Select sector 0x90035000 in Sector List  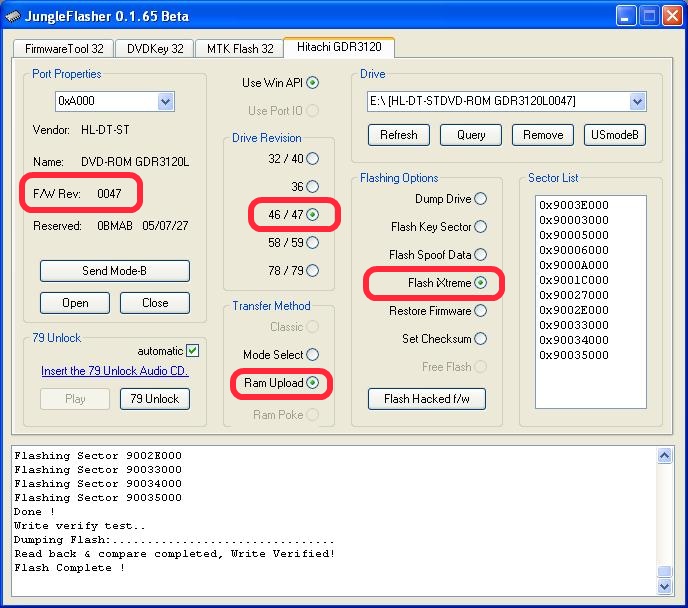tap(573, 355)
